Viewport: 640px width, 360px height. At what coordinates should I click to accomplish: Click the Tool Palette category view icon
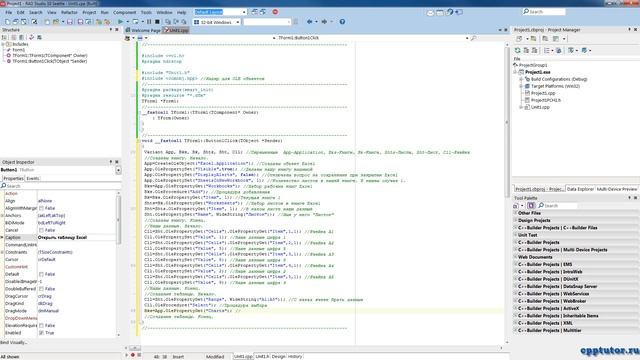531,205
